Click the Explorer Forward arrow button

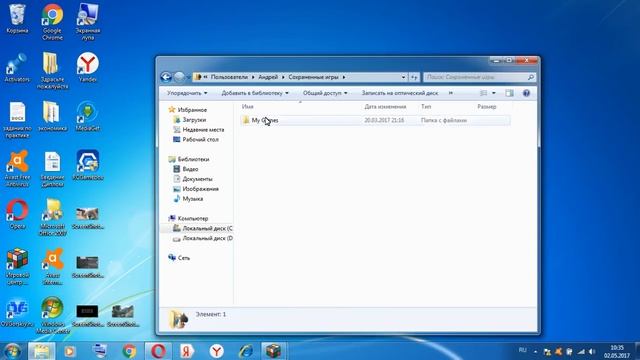(x=179, y=77)
